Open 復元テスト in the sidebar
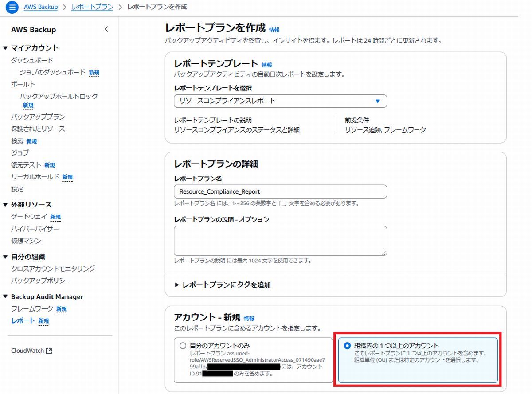This screenshot has width=532, height=394. [x=26, y=165]
